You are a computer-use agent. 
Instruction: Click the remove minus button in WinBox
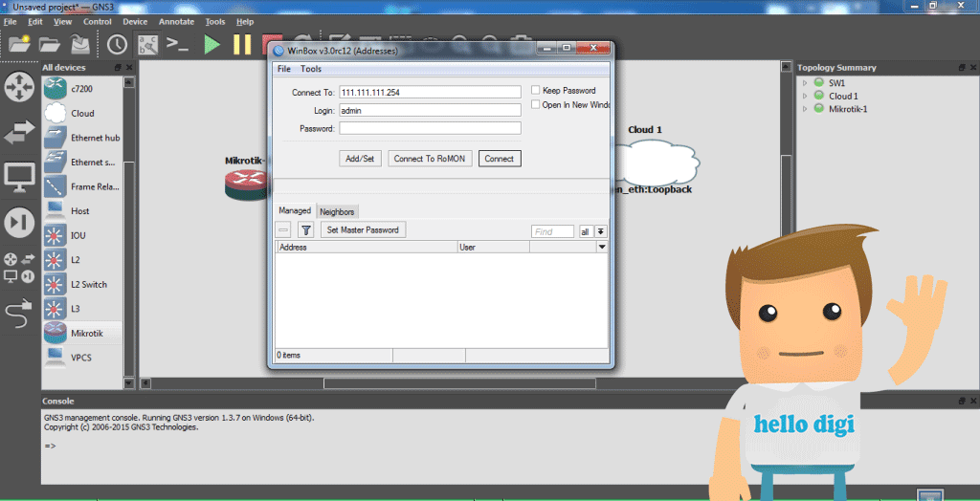pyautogui.click(x=283, y=231)
